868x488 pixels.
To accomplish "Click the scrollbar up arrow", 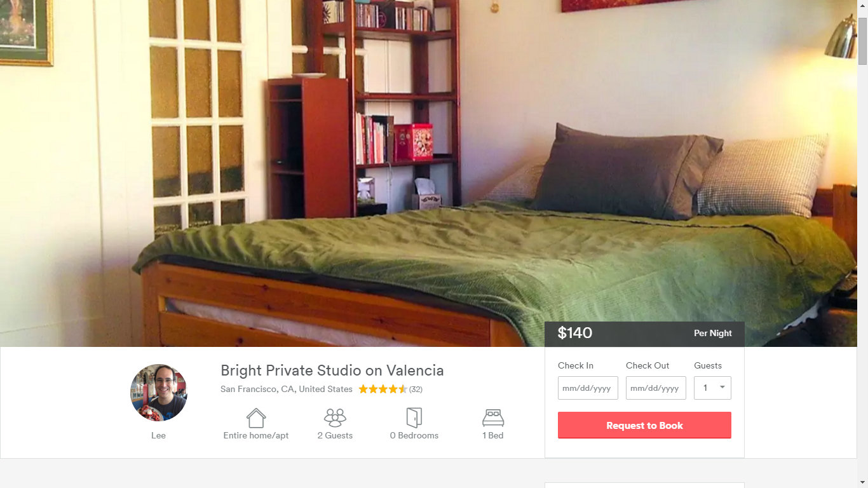I will click(x=862, y=5).
